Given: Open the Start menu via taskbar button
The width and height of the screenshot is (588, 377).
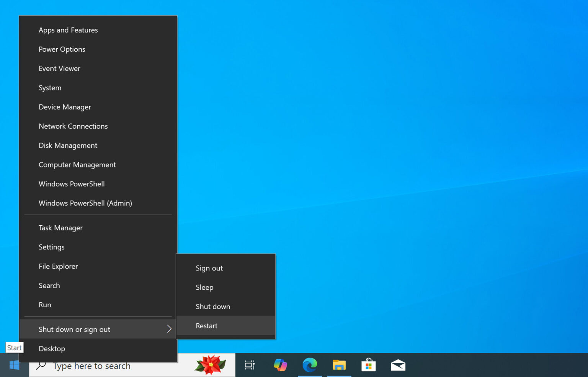Looking at the screenshot, I should (14, 365).
